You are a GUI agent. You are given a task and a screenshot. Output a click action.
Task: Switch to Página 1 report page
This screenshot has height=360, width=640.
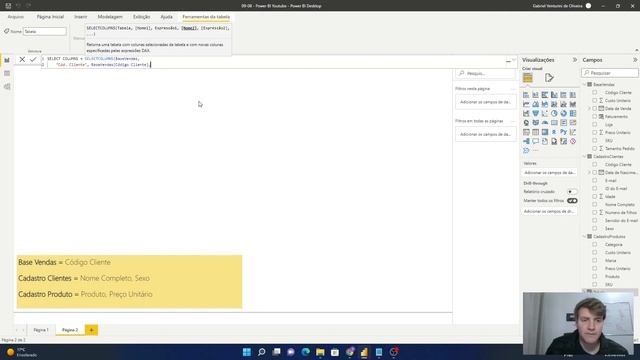(41, 330)
